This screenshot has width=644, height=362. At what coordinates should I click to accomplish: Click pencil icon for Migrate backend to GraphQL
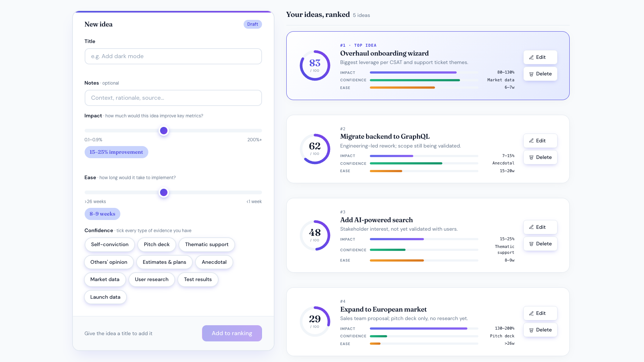(531, 141)
